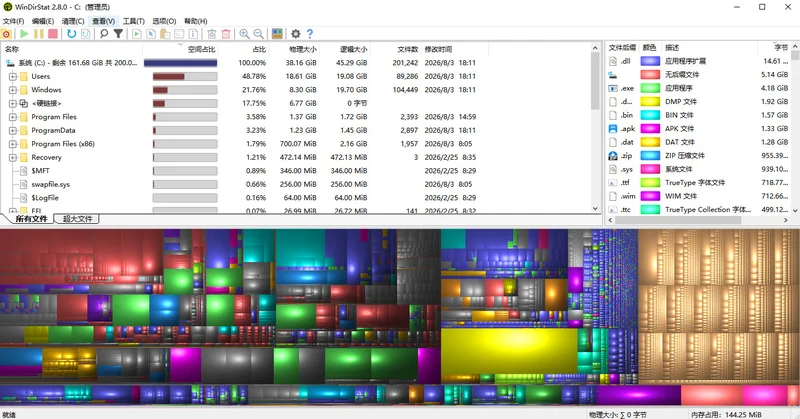Sort by the 文件数 column header
The width and height of the screenshot is (800, 419).
pyautogui.click(x=396, y=50)
